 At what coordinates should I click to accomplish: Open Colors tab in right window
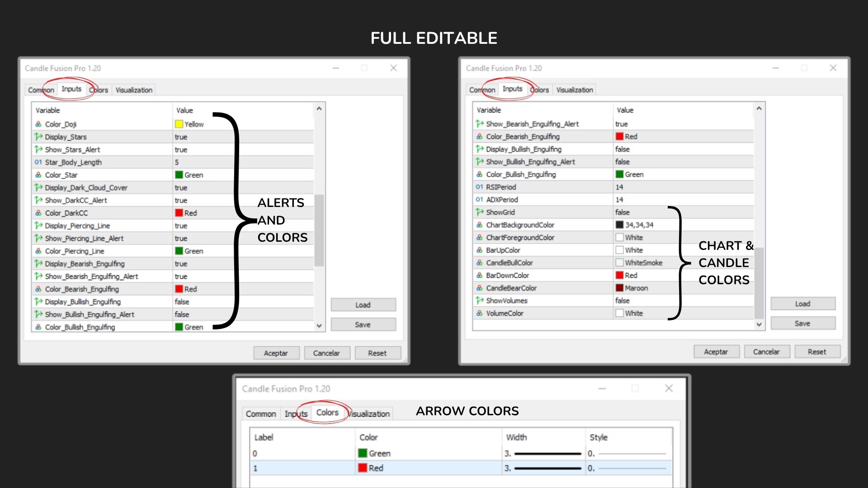pos(539,90)
